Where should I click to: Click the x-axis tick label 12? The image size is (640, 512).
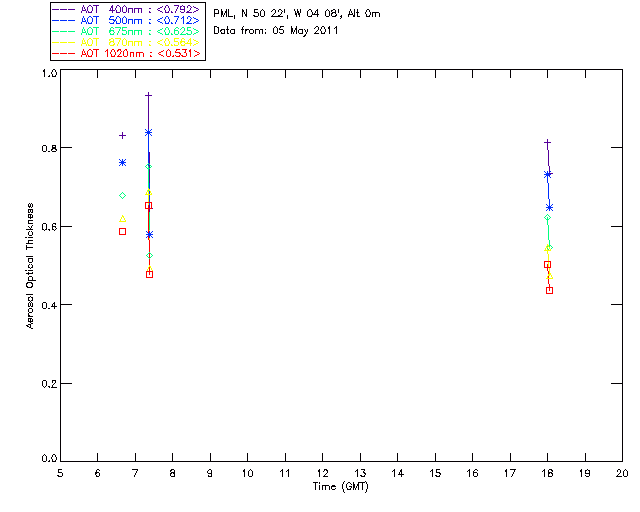322,473
